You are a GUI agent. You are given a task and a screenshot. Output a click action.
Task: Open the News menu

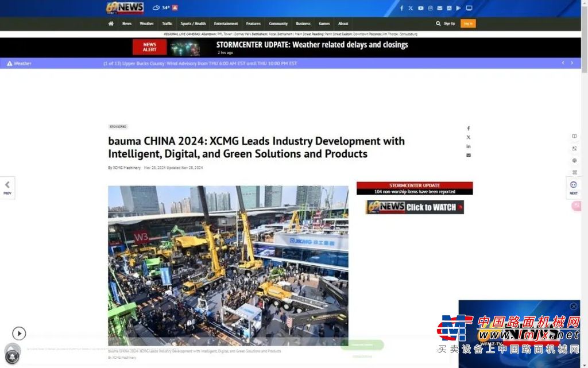[x=127, y=24]
